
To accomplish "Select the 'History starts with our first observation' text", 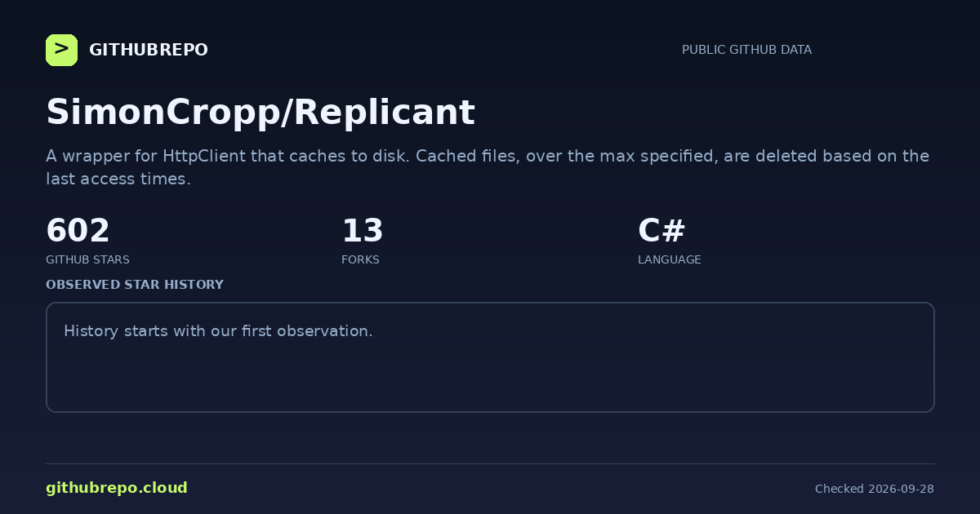I will tap(218, 331).
